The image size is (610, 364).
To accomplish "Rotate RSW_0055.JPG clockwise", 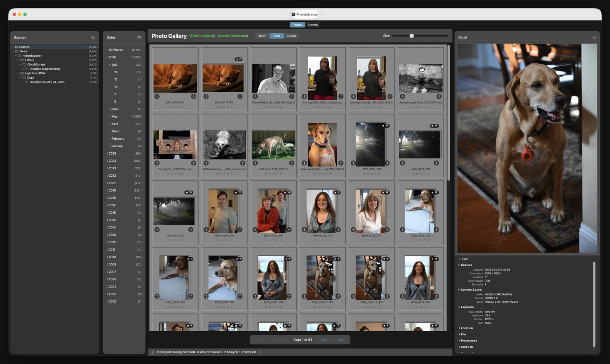I will tap(240, 230).
